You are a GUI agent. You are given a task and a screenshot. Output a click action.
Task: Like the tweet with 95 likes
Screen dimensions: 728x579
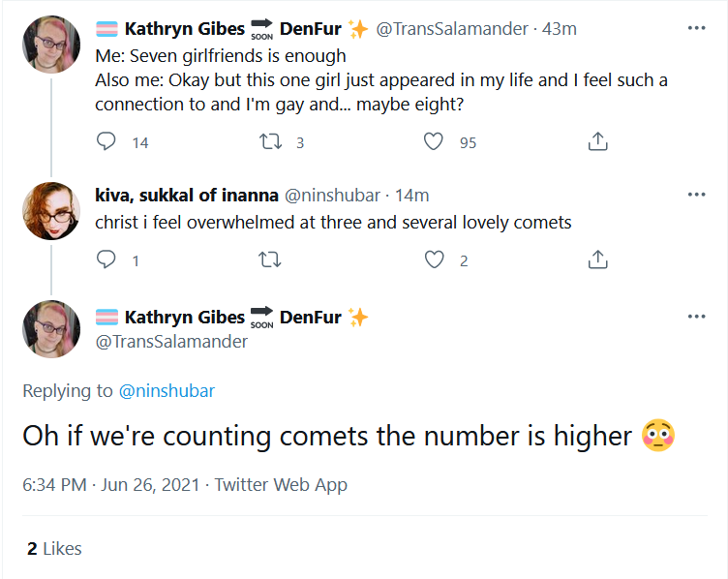pyautogui.click(x=433, y=141)
